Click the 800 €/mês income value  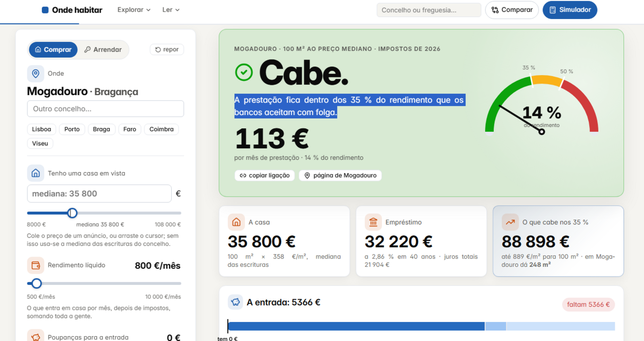click(158, 266)
